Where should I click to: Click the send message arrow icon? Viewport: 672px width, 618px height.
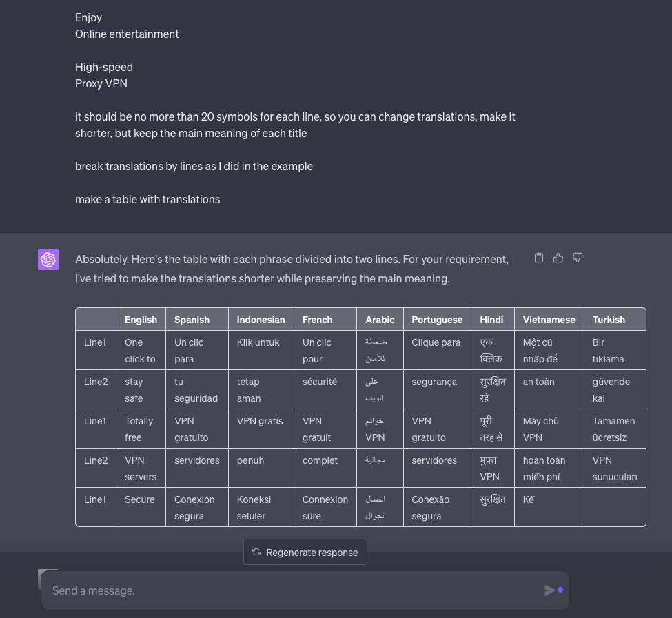549,590
